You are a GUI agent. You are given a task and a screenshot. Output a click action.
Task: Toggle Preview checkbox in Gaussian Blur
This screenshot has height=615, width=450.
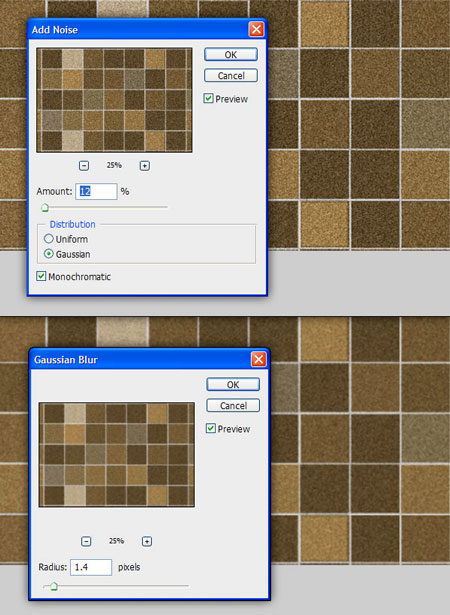211,428
